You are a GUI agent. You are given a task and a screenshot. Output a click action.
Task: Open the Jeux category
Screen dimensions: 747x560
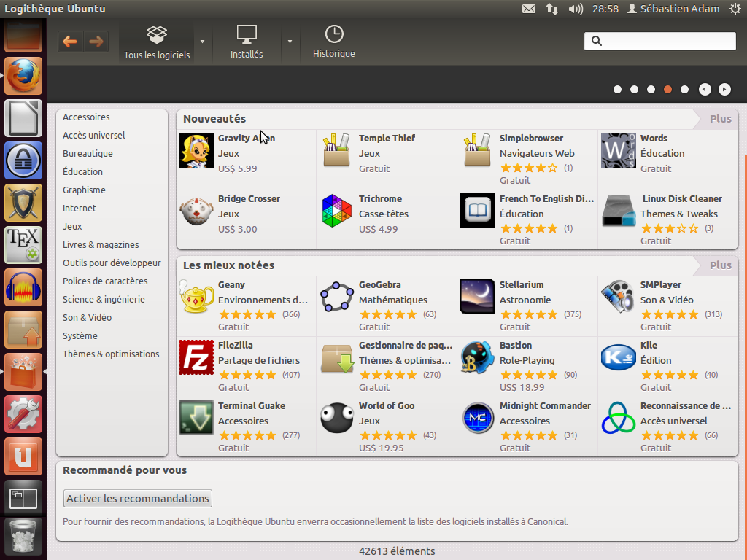(x=72, y=227)
